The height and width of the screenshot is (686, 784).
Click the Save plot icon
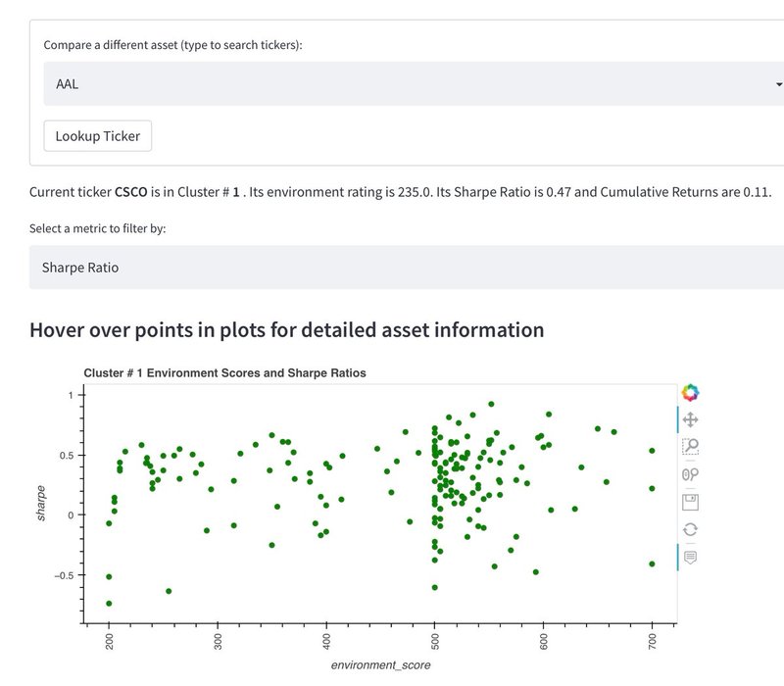click(x=690, y=502)
